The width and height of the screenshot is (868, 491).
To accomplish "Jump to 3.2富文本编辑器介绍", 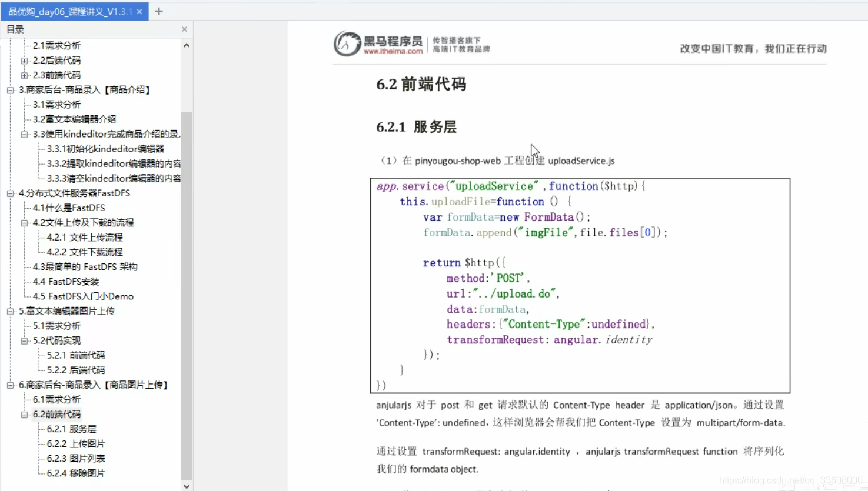I will tap(74, 119).
